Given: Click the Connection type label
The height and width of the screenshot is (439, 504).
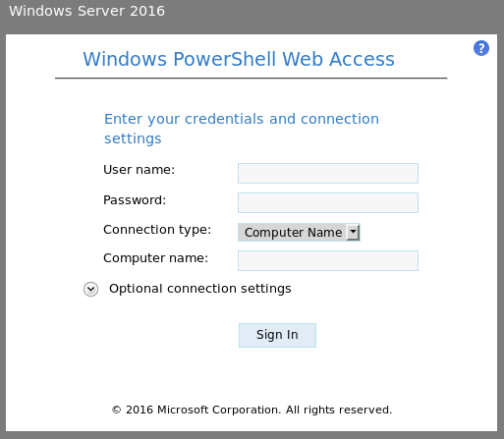Looking at the screenshot, I should click(x=157, y=230).
